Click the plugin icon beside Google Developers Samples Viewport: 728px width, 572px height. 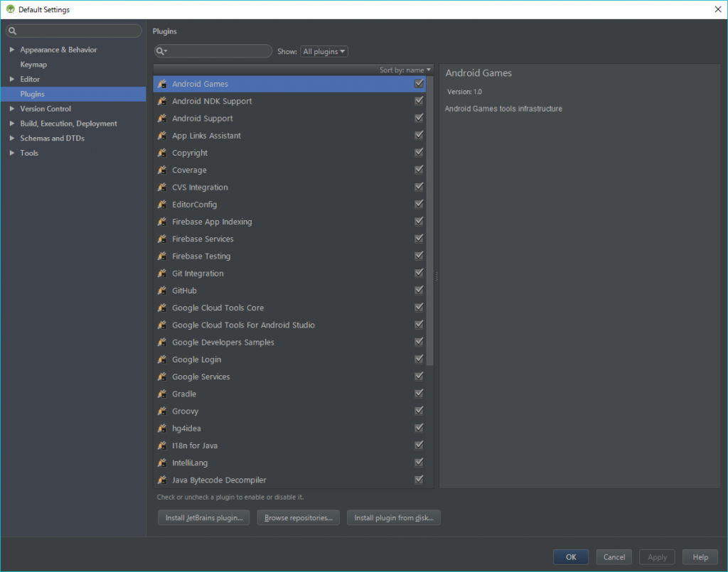162,342
